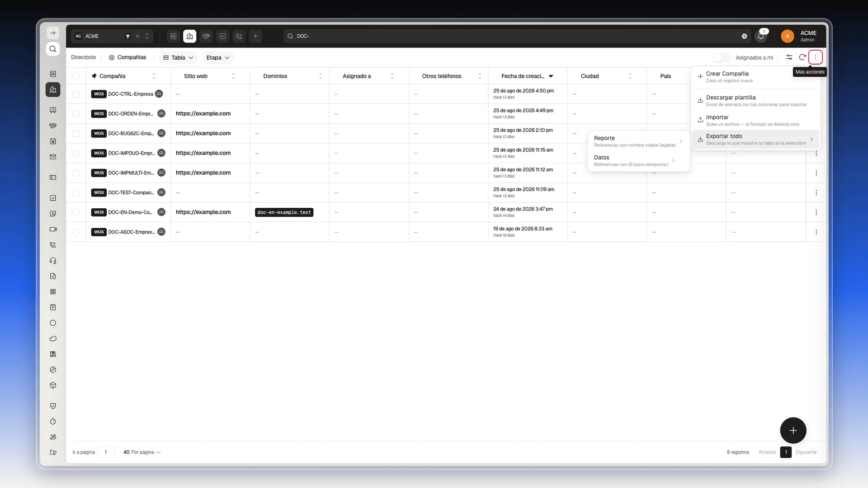Clear the ACME workspace filter X
Viewport: 868px width, 488px height.
(x=137, y=36)
